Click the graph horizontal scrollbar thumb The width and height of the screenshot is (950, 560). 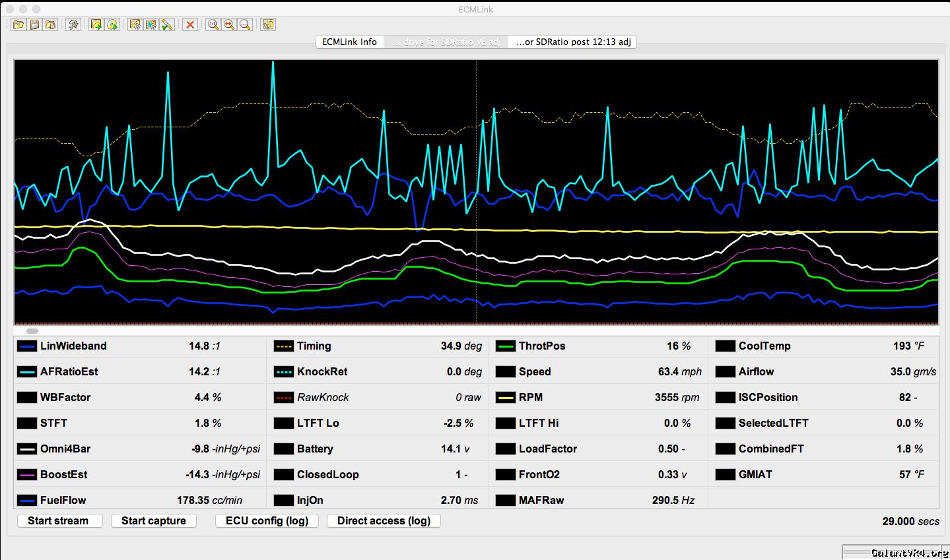click(x=32, y=331)
